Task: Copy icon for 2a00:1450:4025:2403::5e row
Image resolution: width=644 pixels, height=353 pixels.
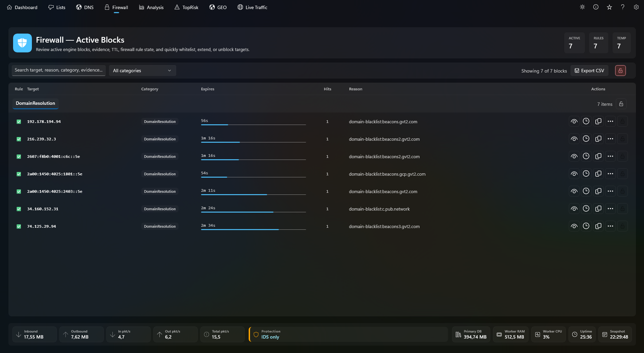Action: click(x=598, y=191)
